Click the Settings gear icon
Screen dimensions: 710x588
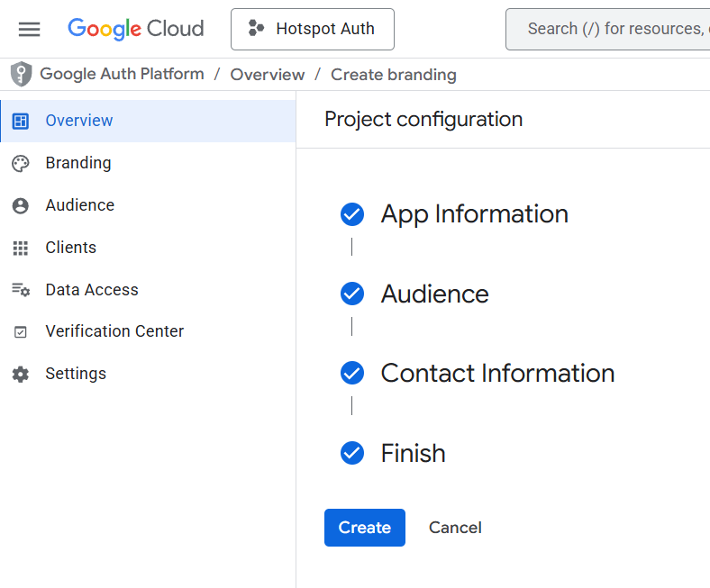click(x=21, y=374)
